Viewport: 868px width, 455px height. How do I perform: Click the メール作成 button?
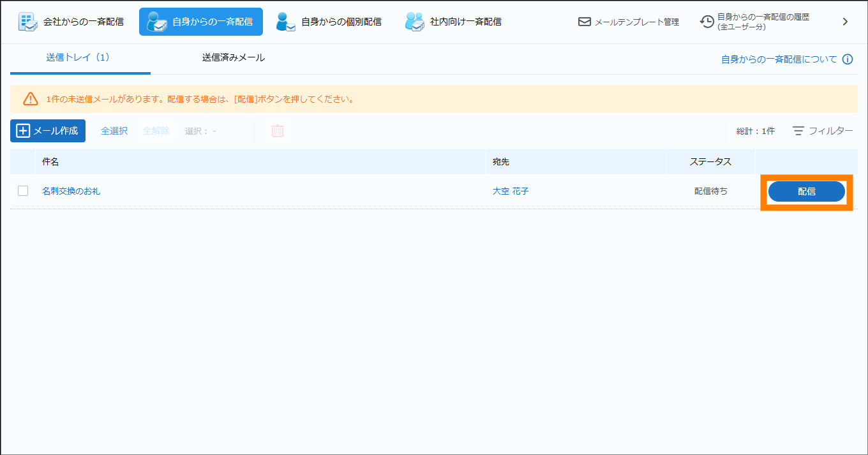(x=48, y=131)
